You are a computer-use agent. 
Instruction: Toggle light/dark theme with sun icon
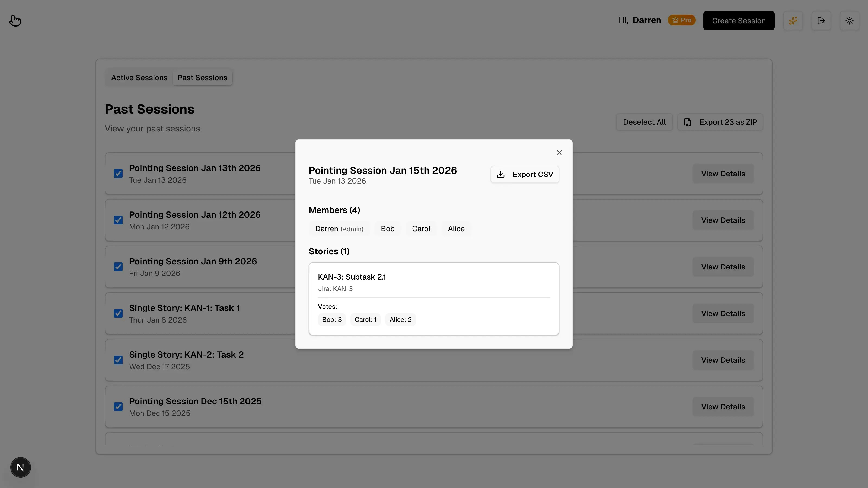(850, 20)
